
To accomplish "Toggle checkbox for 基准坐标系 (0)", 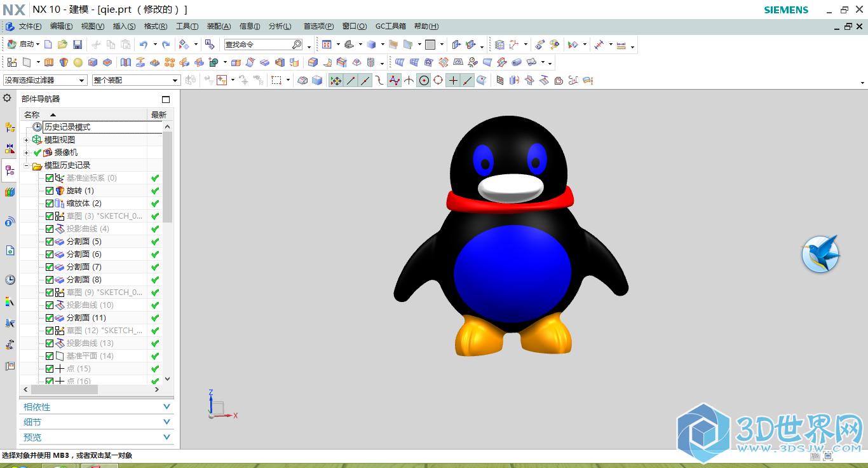I will tap(50, 178).
